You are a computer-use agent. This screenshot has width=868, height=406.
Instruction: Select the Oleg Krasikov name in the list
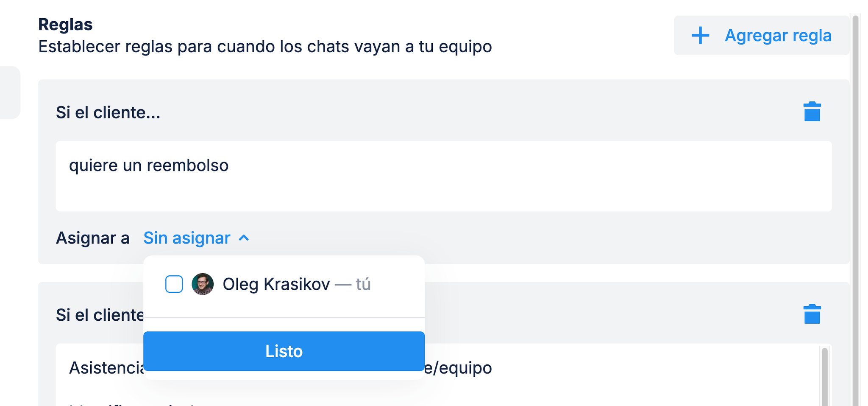[276, 284]
